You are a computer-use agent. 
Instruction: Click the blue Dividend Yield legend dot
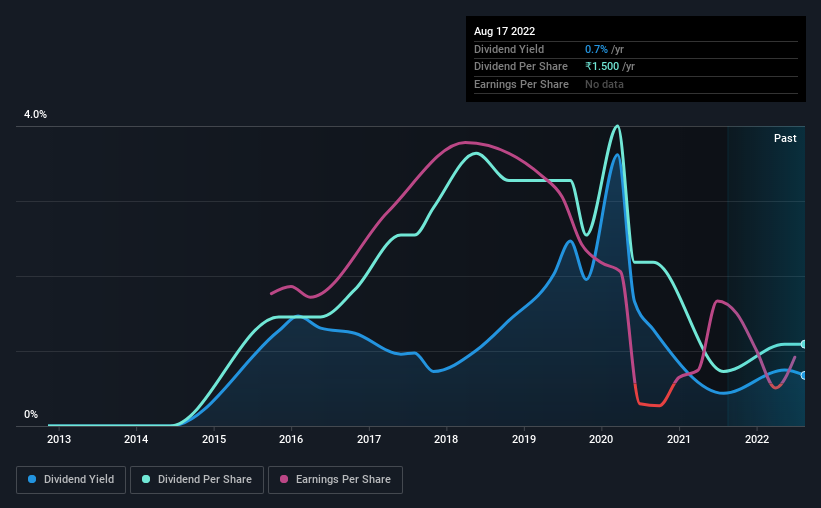pos(32,479)
